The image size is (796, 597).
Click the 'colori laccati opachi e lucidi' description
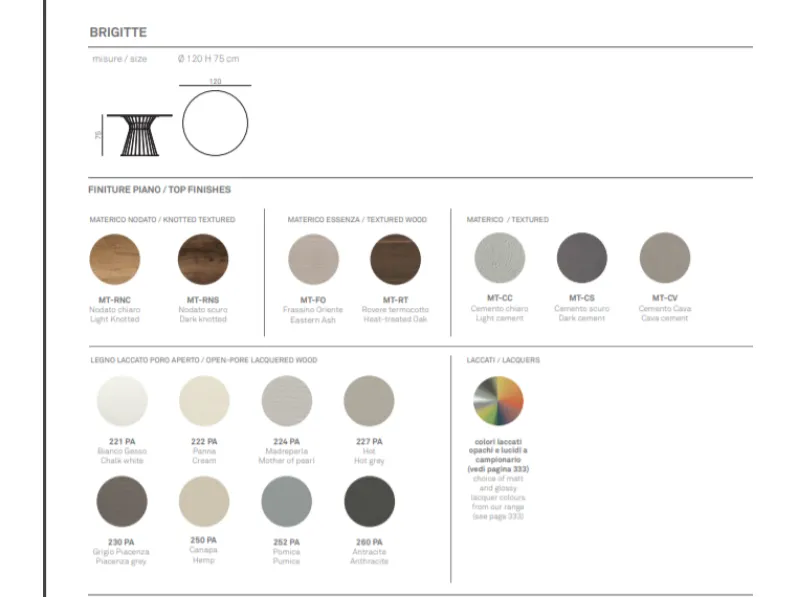tap(498, 455)
